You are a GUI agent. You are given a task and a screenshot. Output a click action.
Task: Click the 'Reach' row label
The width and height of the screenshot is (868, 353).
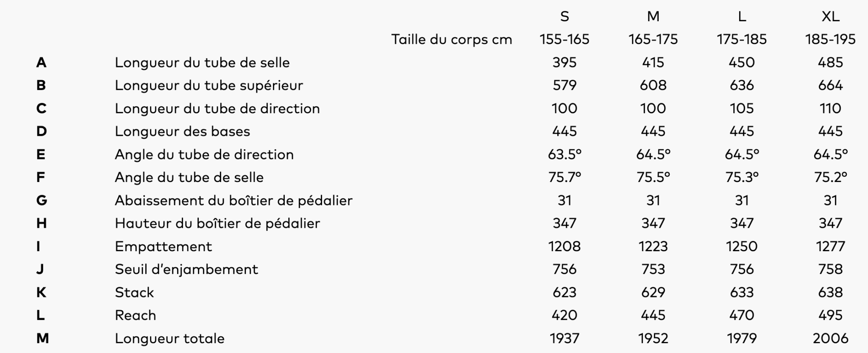point(135,315)
